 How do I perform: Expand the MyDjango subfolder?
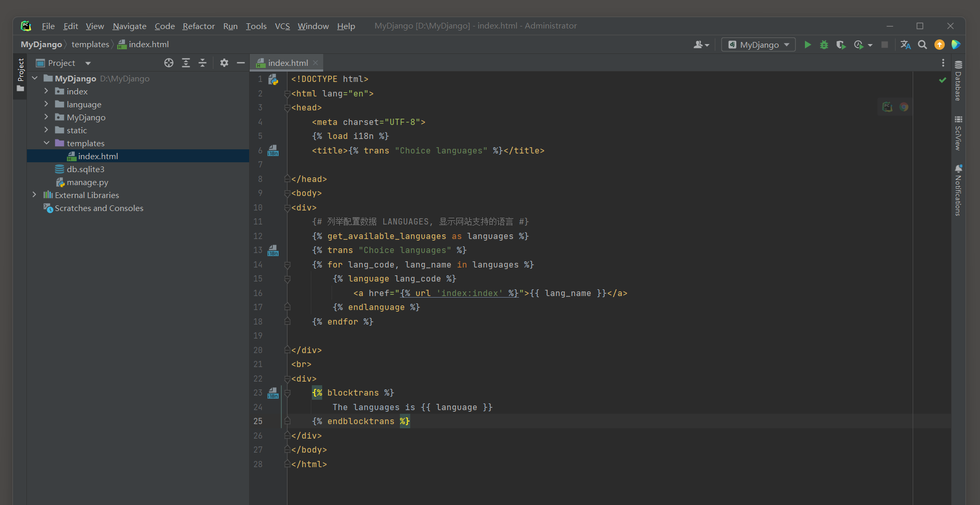pos(46,117)
